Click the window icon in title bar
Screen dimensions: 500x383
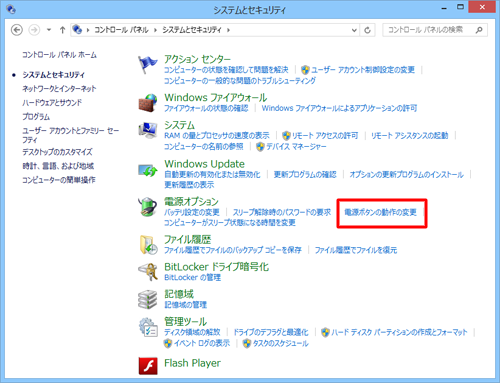[x=11, y=9]
